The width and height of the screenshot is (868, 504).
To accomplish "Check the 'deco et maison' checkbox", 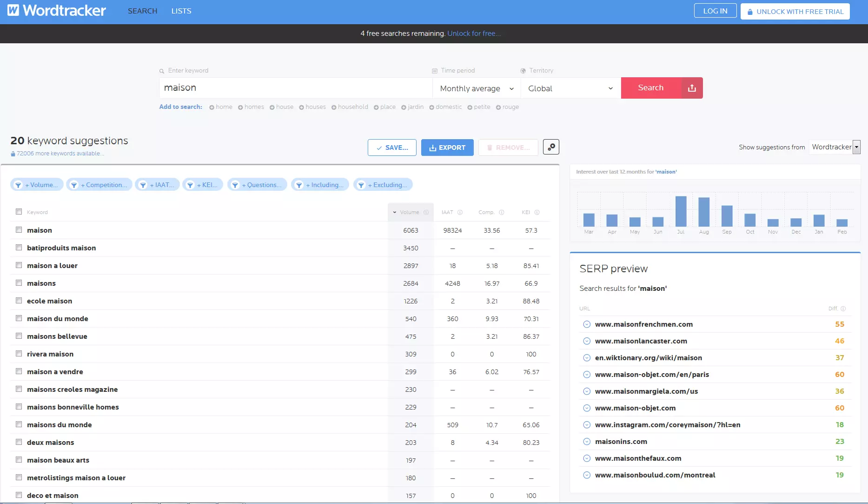I will coord(19,495).
